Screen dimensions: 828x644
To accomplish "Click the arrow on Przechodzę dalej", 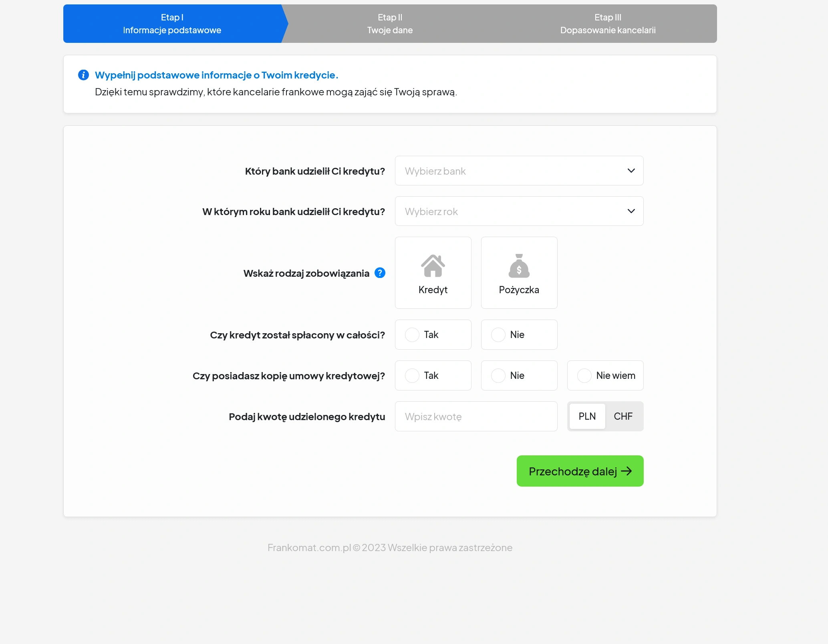I will pos(627,471).
